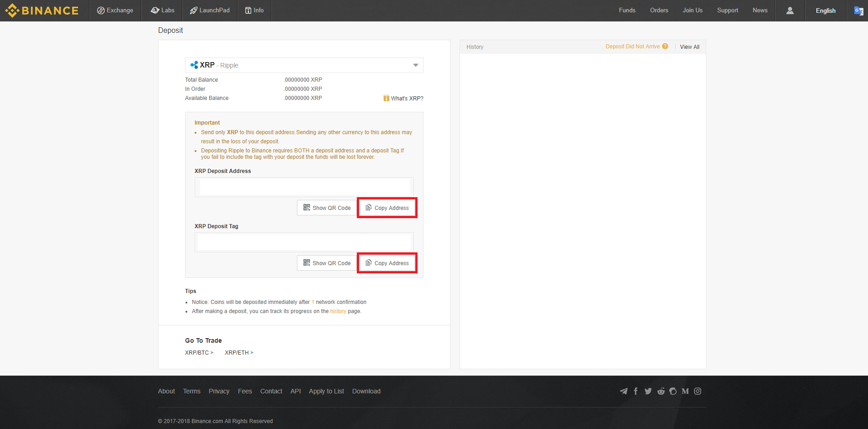This screenshot has width=868, height=429.
Task: Open the English language selector
Action: coord(826,10)
